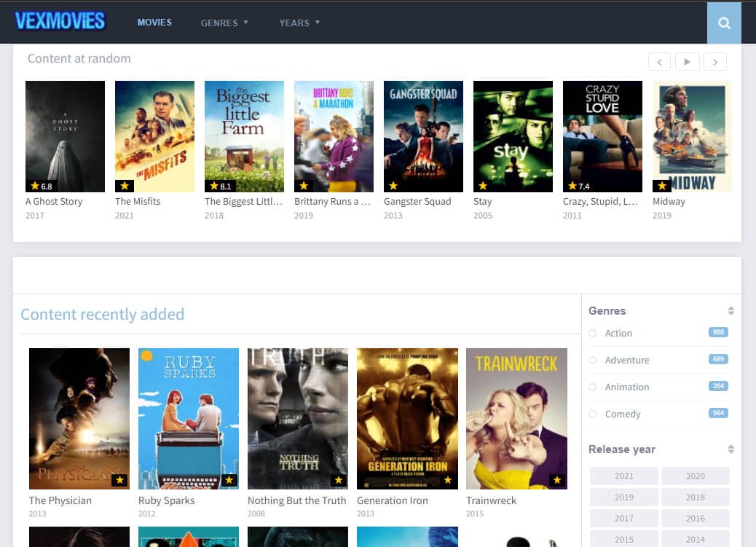756x547 pixels.
Task: Play the random content carousel
Action: [687, 62]
